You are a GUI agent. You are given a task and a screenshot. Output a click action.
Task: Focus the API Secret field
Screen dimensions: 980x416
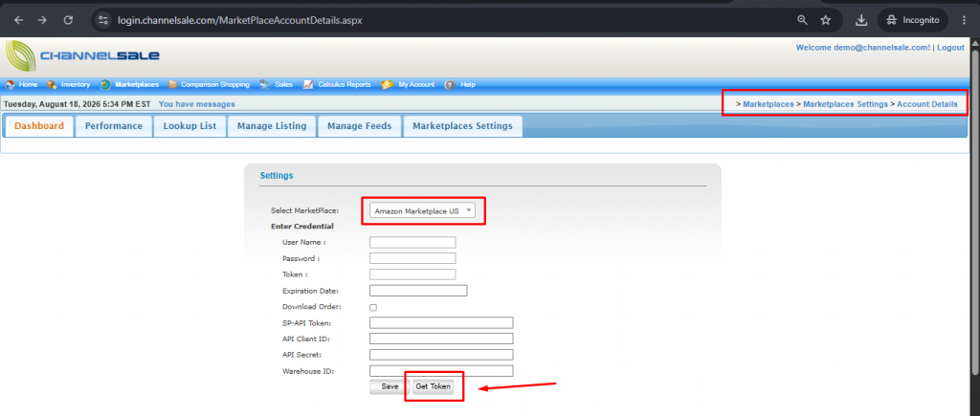point(441,355)
